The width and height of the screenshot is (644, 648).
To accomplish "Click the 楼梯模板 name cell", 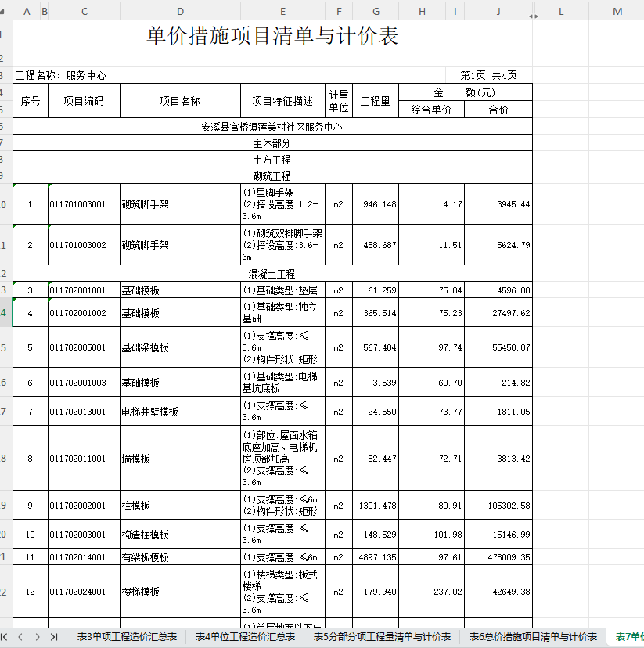I will click(180, 592).
